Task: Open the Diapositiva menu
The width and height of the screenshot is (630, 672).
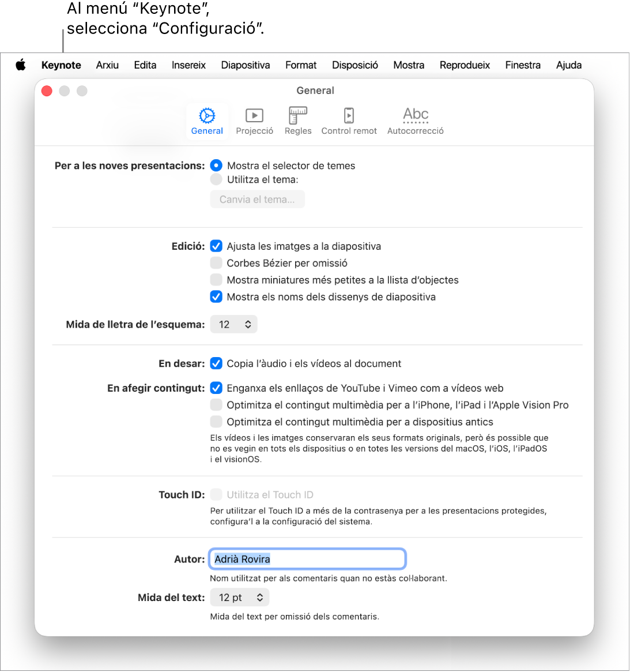Action: [x=246, y=65]
